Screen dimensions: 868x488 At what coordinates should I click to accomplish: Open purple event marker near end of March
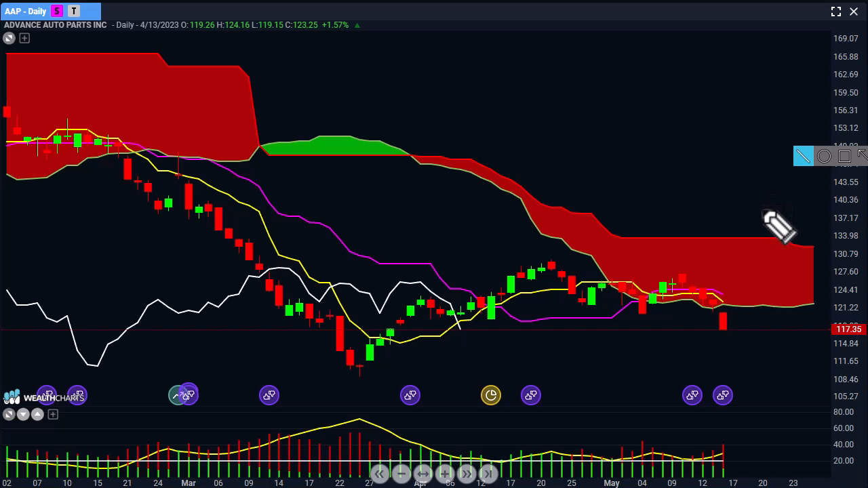coord(410,395)
